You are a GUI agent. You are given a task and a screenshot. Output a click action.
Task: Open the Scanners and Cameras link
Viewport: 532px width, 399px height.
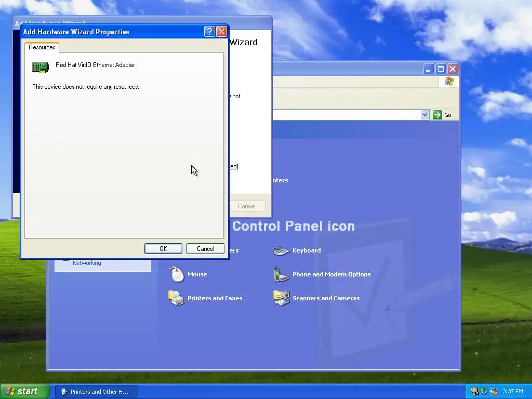point(326,298)
